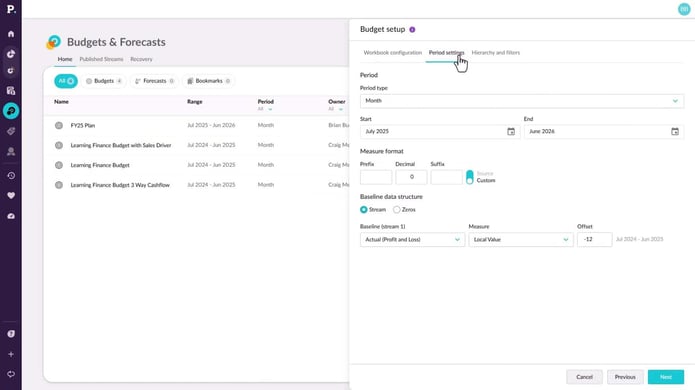The image size is (695, 390).
Task: Click the End date field June 2026
Action: click(x=604, y=132)
